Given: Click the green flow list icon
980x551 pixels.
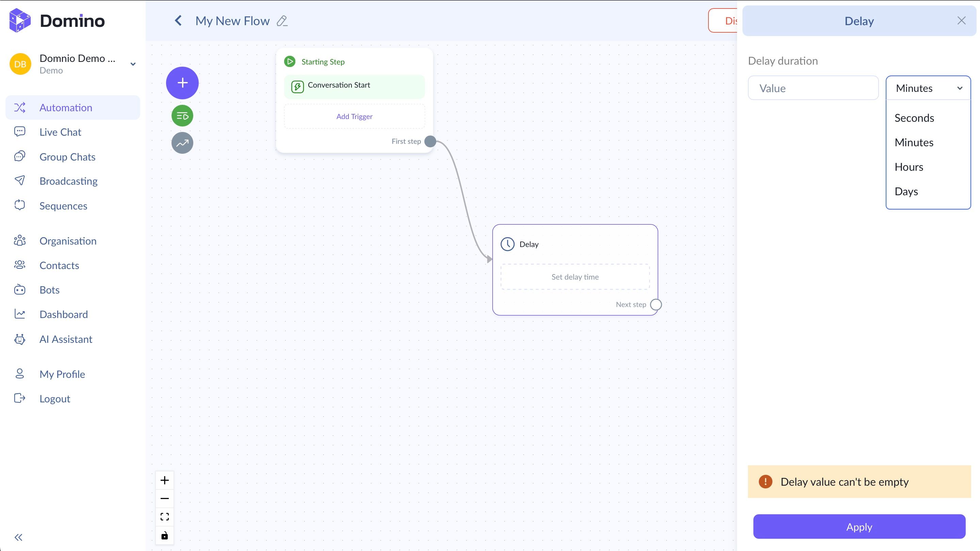Looking at the screenshot, I should (182, 116).
